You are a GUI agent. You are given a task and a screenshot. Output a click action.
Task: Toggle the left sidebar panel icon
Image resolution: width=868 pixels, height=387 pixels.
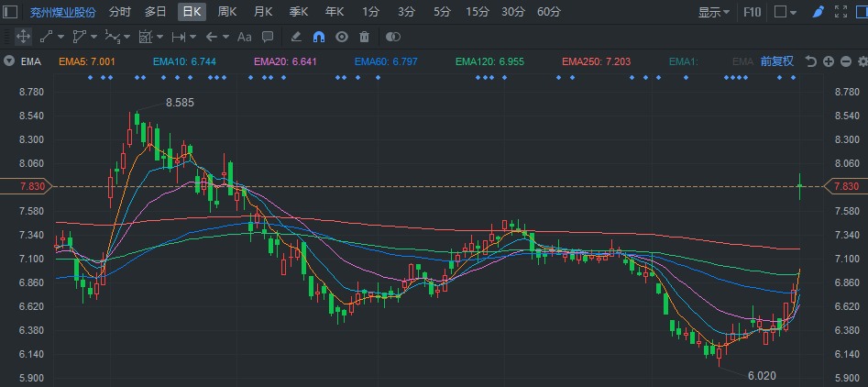[x=10, y=12]
